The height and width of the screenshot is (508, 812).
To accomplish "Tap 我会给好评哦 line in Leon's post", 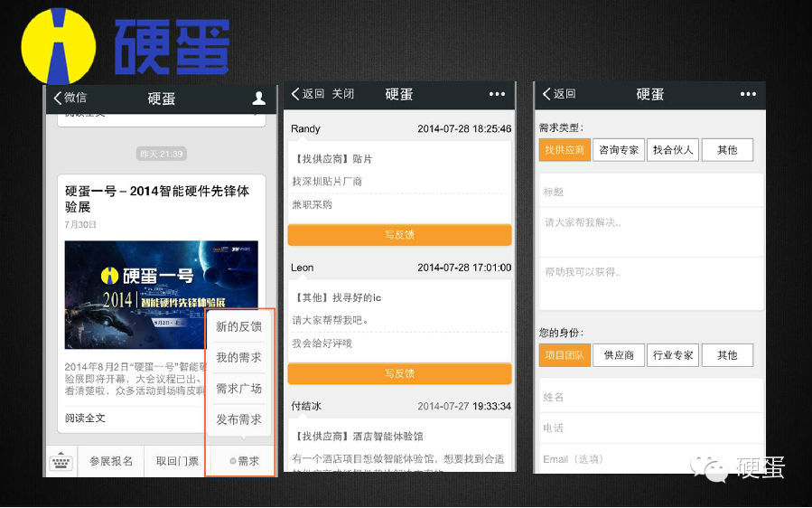I will (322, 343).
